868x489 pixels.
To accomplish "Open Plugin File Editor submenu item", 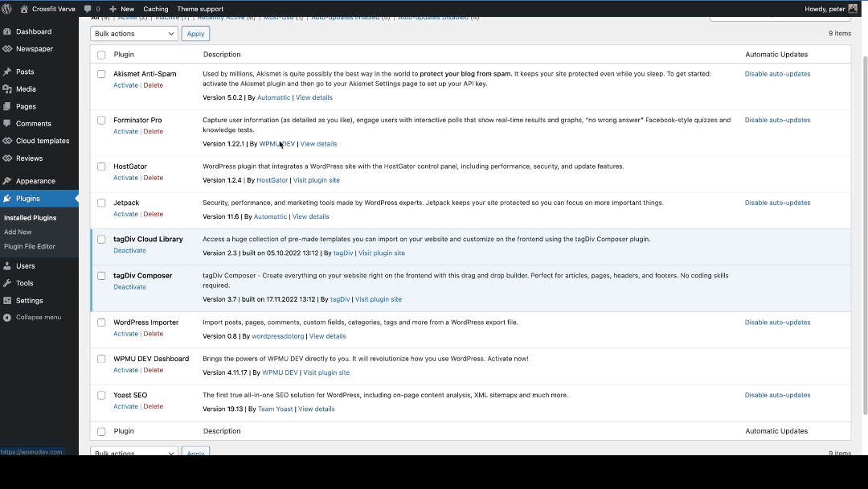I will point(30,246).
